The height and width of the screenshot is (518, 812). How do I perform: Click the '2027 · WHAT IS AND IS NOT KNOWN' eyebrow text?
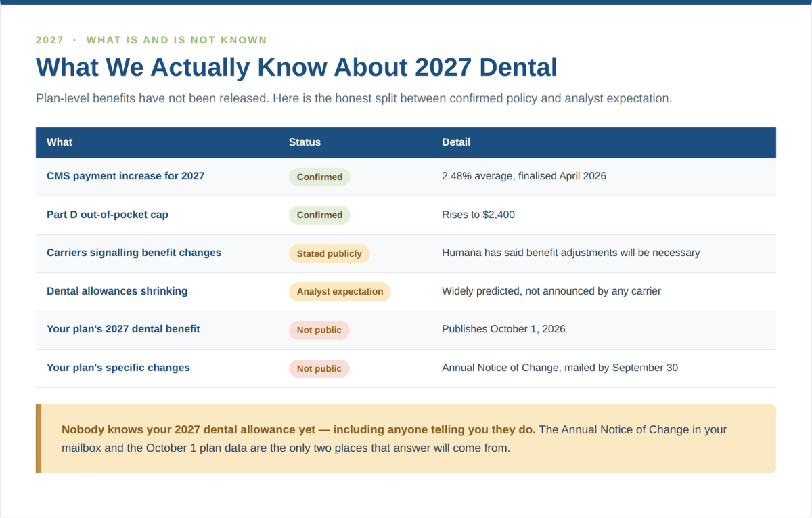pyautogui.click(x=152, y=40)
